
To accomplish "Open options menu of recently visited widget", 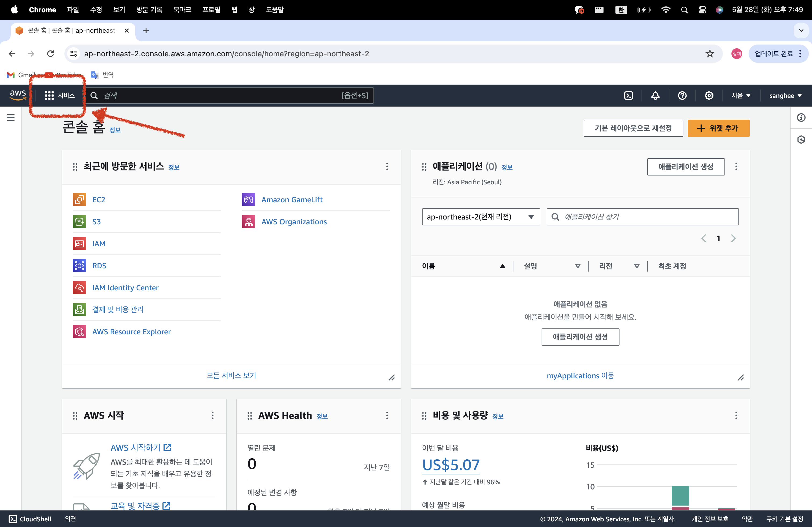I will (387, 166).
